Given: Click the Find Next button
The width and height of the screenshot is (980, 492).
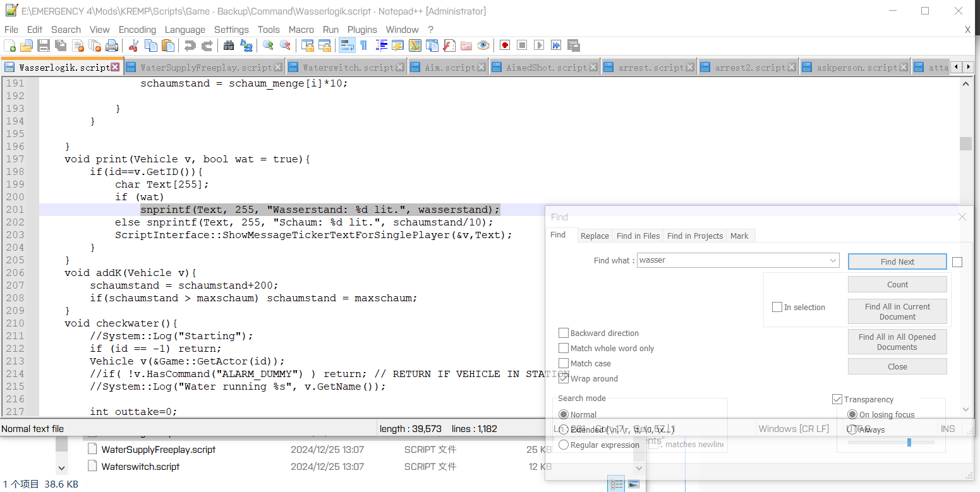Looking at the screenshot, I should (x=897, y=261).
